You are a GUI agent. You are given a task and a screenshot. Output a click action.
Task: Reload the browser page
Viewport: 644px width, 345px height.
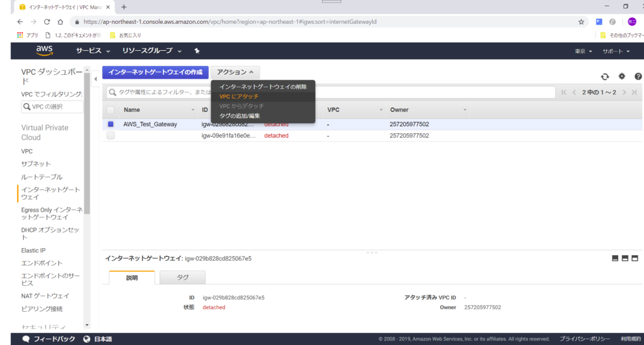pos(47,22)
